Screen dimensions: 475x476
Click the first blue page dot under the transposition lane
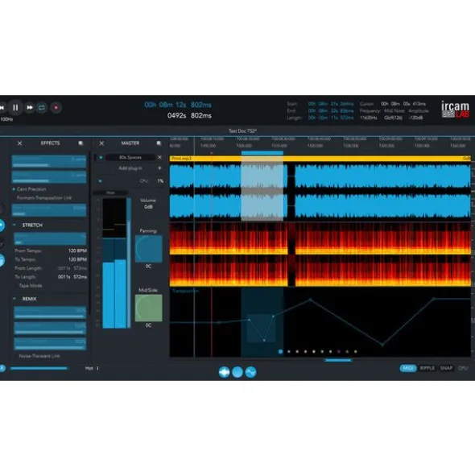(x=280, y=351)
